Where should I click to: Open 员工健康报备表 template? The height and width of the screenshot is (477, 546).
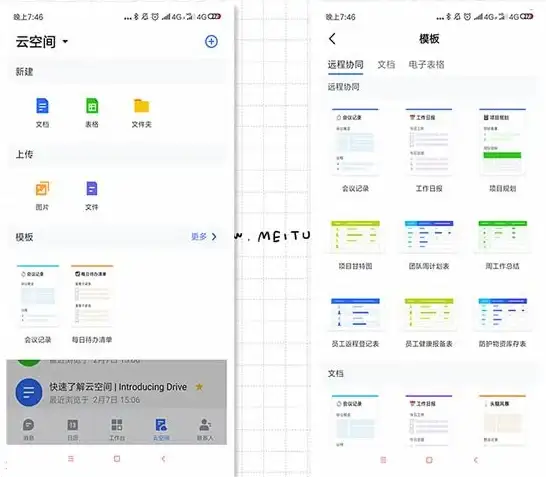click(429, 323)
